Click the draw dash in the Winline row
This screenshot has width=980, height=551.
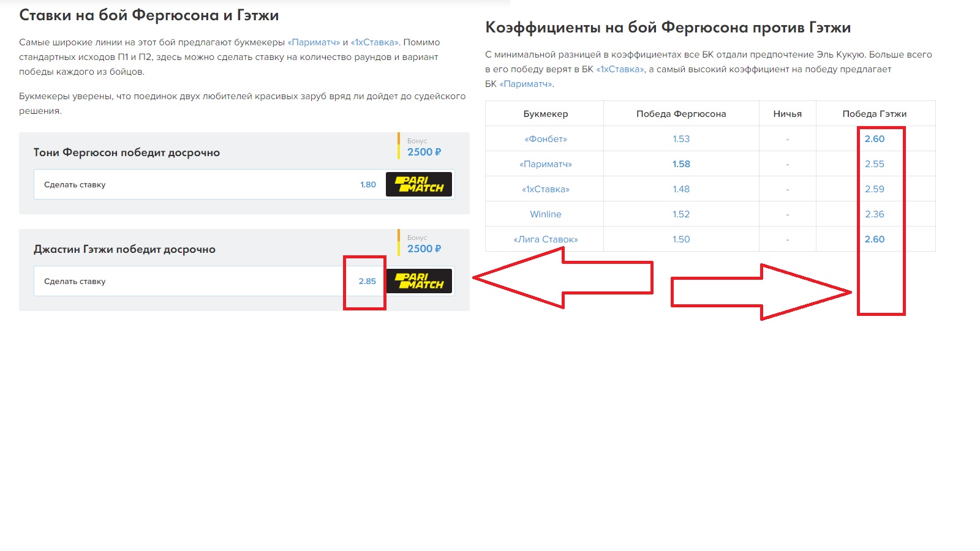[x=788, y=215]
